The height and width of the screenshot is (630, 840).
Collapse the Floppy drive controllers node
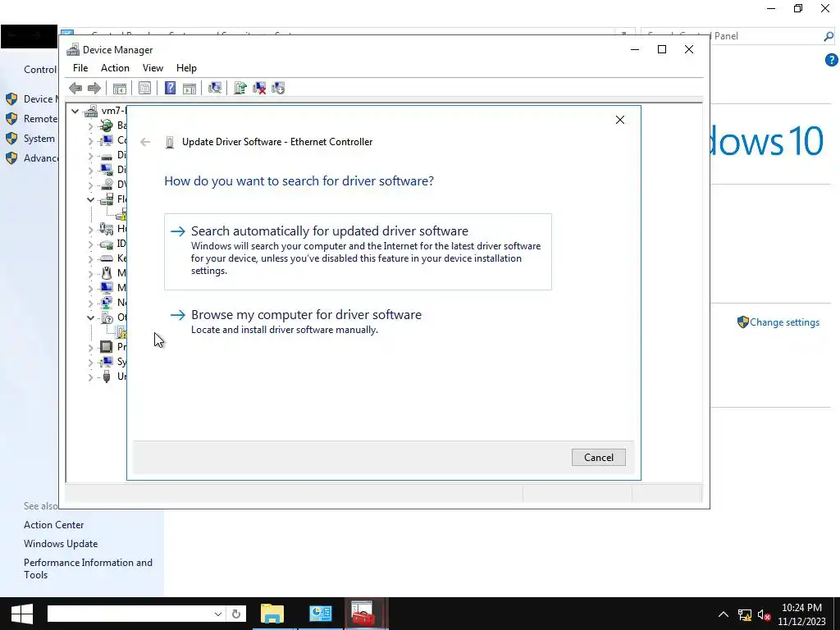point(90,200)
